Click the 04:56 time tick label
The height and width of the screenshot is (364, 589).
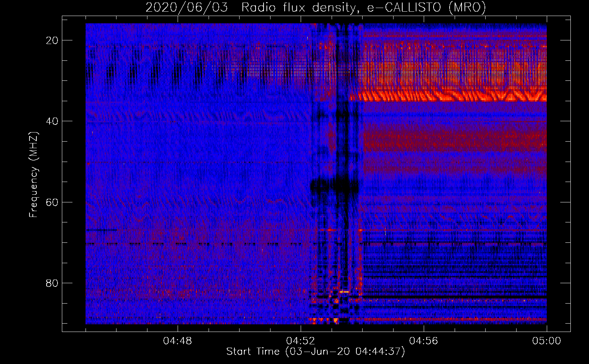click(x=424, y=341)
